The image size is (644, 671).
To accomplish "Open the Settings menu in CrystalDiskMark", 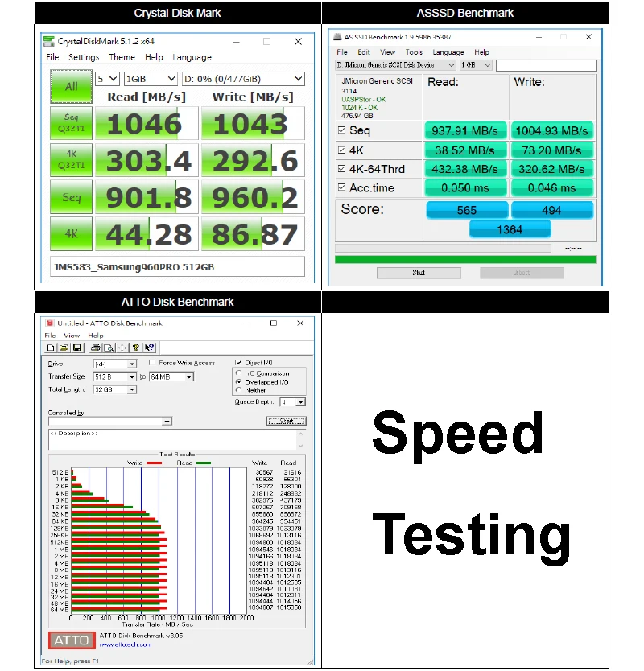I will (84, 57).
